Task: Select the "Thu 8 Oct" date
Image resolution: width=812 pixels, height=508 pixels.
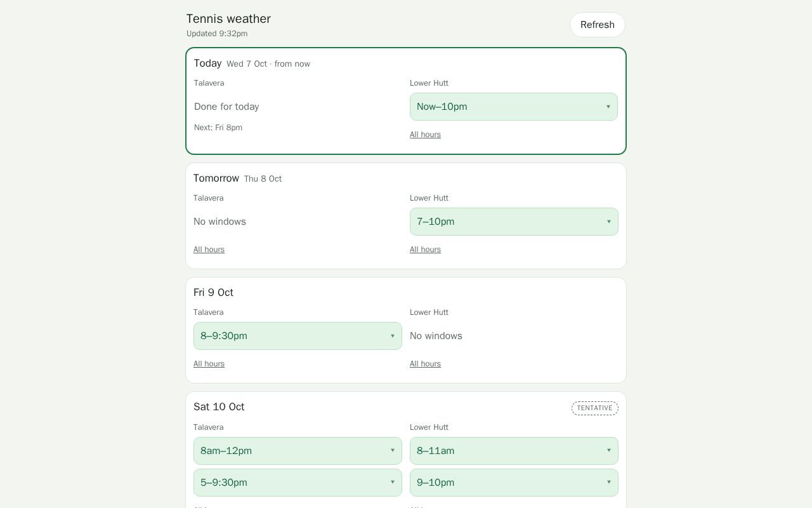Action: pos(263,179)
